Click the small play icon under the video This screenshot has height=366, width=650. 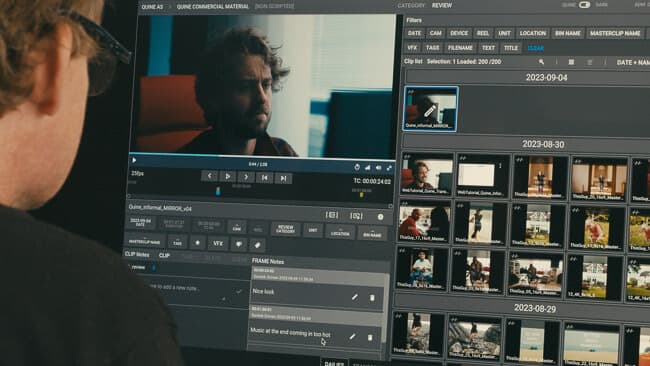tap(134, 160)
